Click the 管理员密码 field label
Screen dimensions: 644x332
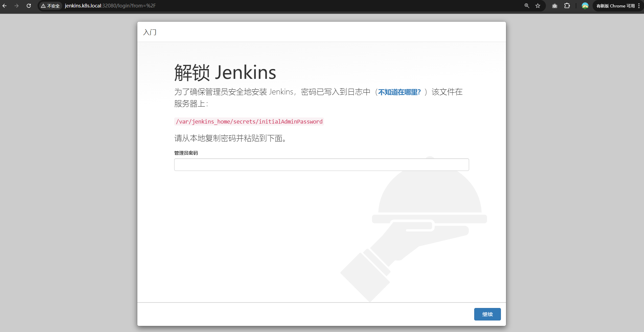pos(186,153)
